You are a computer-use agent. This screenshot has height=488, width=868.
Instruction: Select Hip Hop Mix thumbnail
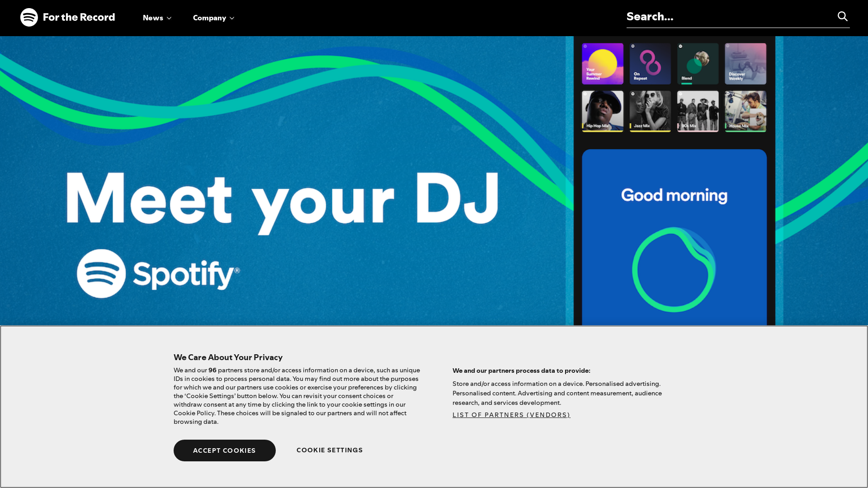603,111
